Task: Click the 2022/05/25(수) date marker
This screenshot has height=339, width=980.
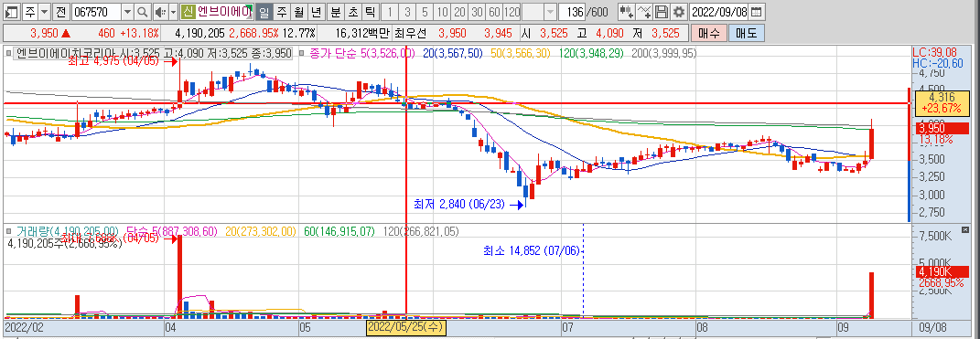Action: click(405, 327)
